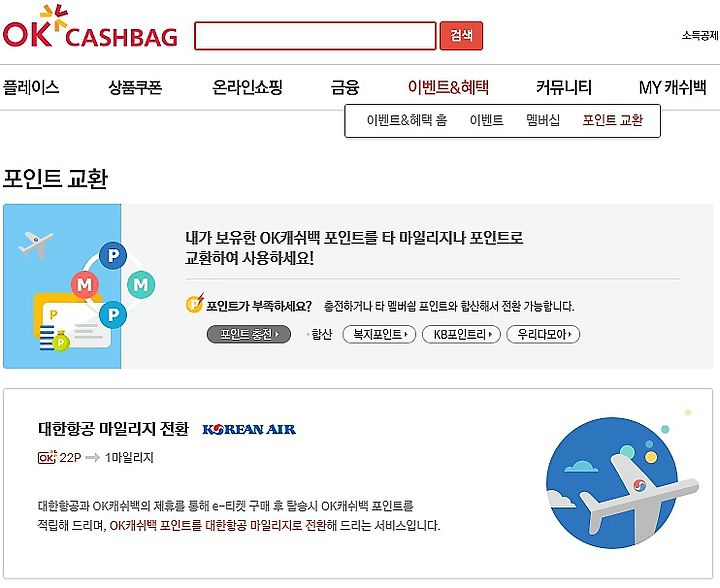
Task: Open the 상품쿠폰 menu
Action: click(135, 87)
